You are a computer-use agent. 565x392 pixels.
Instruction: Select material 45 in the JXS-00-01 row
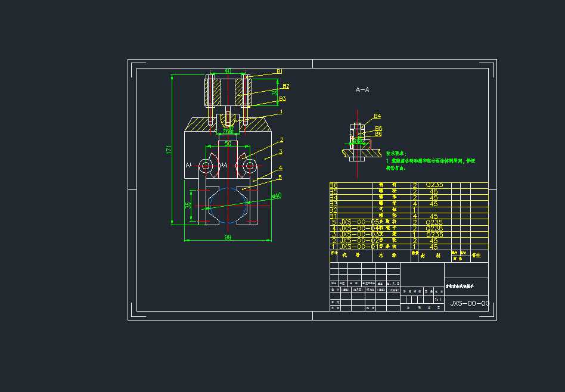434,247
